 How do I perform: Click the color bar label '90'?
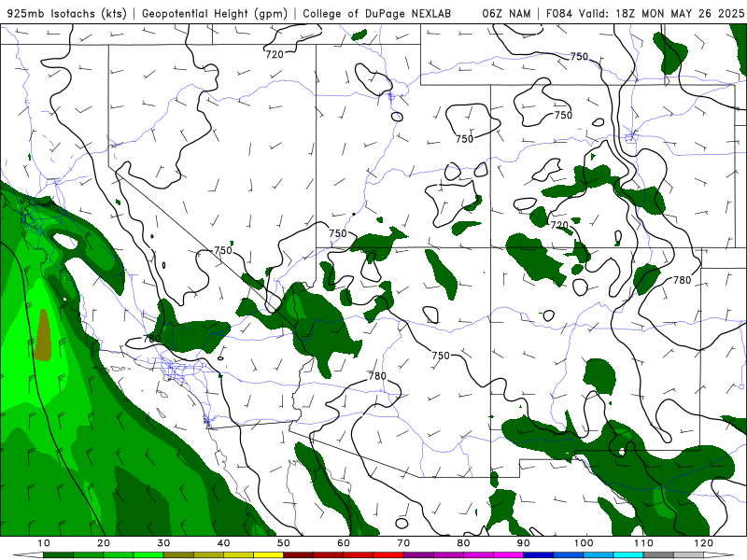point(524,543)
